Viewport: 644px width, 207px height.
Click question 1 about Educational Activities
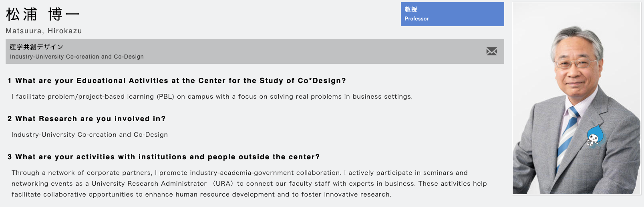pos(177,81)
